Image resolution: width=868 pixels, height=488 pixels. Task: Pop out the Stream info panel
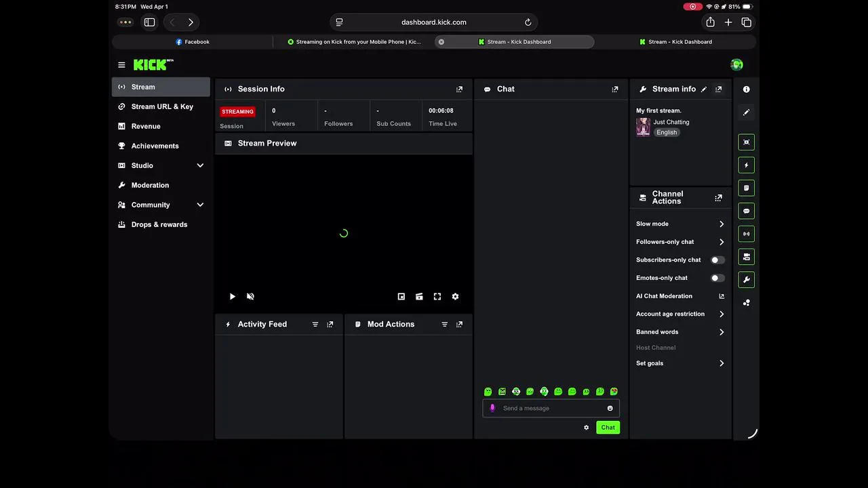point(719,89)
